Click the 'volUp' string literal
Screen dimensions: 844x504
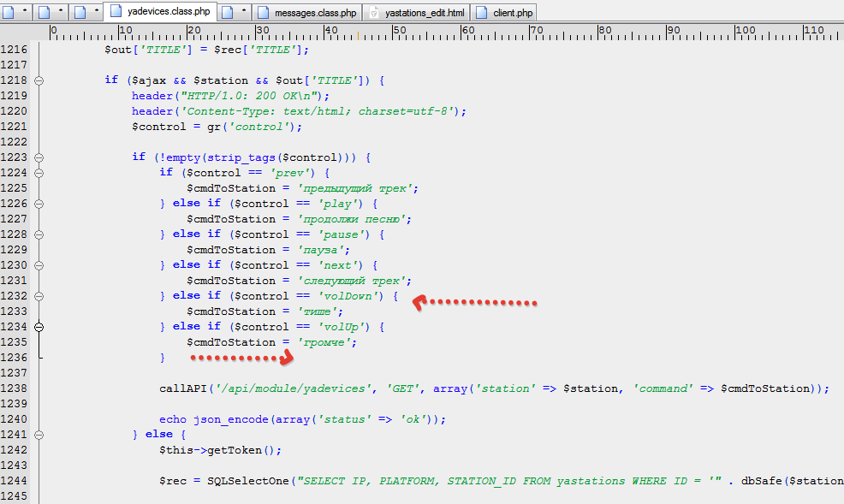(341, 327)
